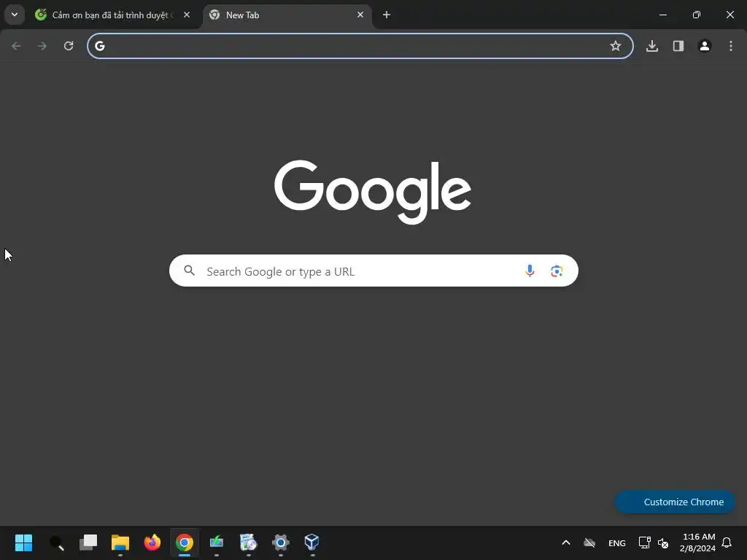
Task: Launch File Explorer from taskbar
Action: pos(120,542)
